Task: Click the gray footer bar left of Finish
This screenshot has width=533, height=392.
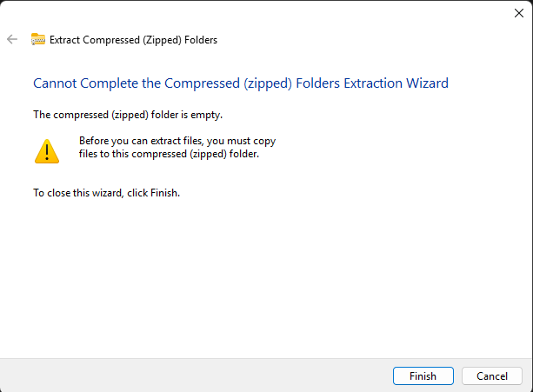Action: point(191,375)
